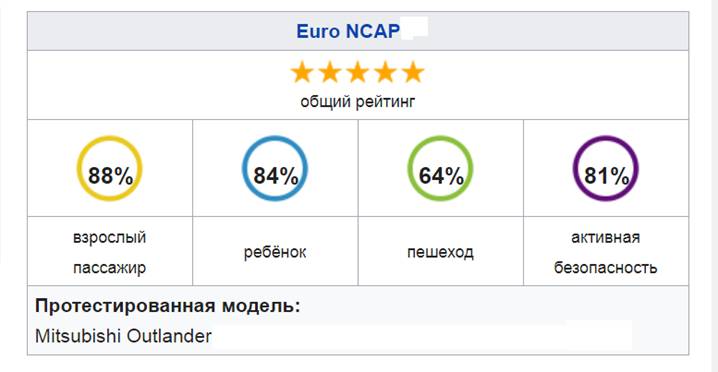718x372 pixels.
Task: Click the 88% percentage text
Action: point(110,175)
